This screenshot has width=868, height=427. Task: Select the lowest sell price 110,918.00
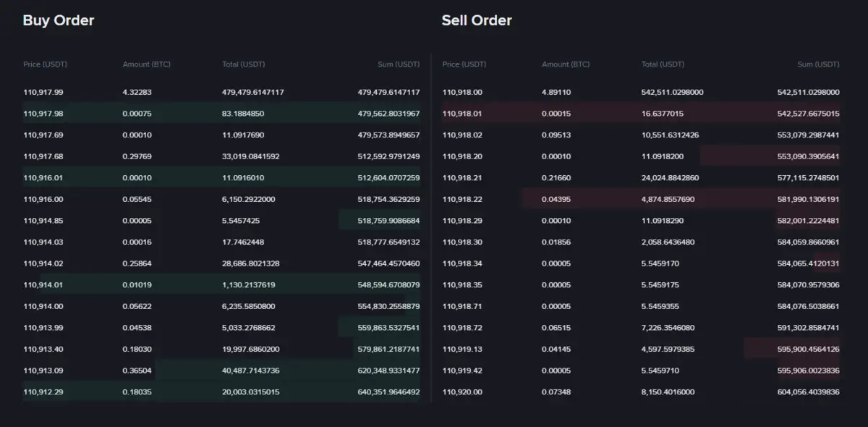coord(462,93)
